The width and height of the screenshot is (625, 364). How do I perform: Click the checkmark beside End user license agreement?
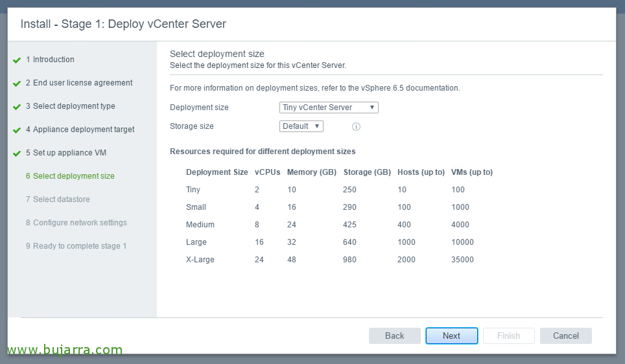(x=17, y=84)
